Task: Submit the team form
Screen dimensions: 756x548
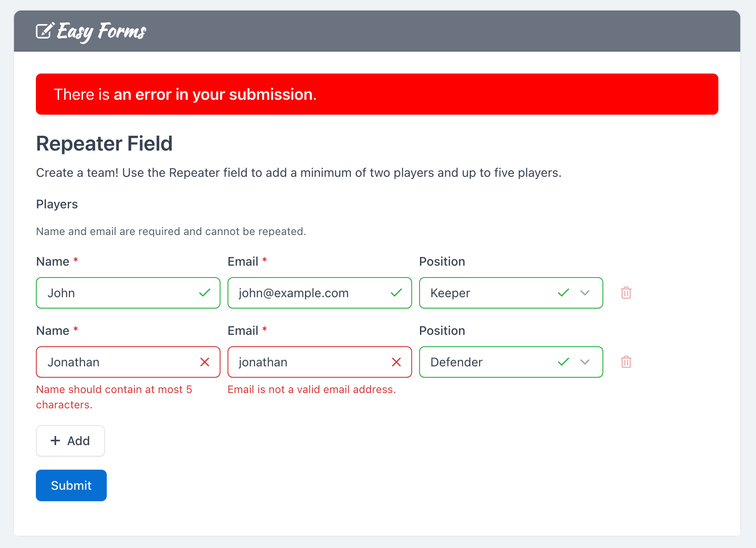Action: [71, 485]
